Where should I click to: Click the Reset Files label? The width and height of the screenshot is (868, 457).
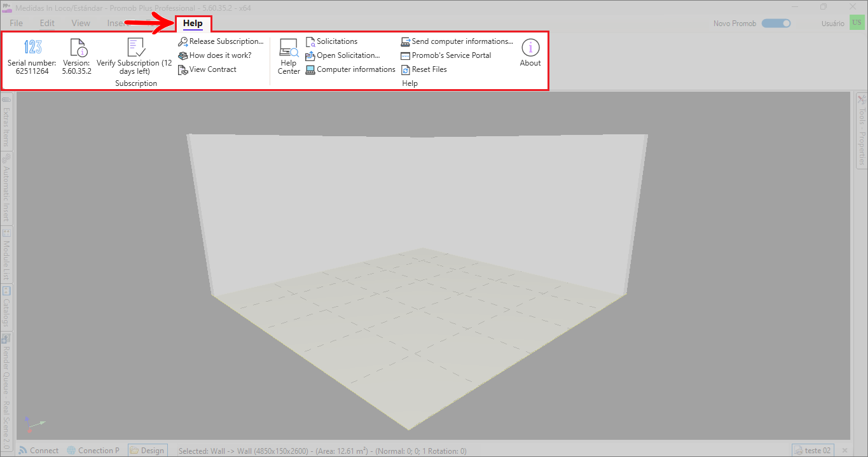pos(429,69)
